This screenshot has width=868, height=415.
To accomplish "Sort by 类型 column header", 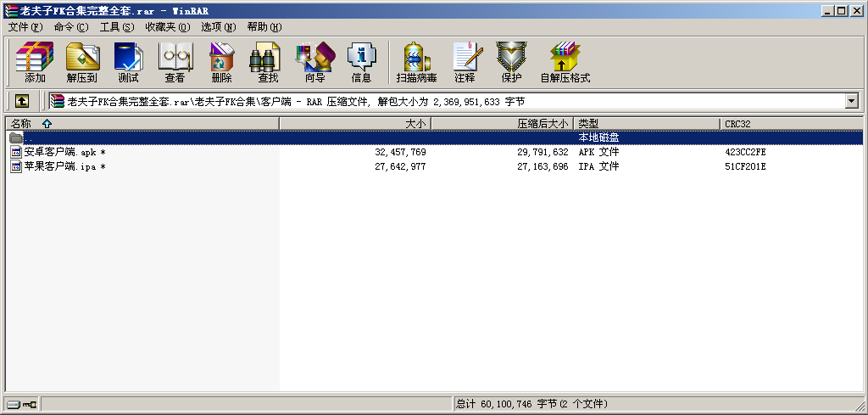I will 648,124.
